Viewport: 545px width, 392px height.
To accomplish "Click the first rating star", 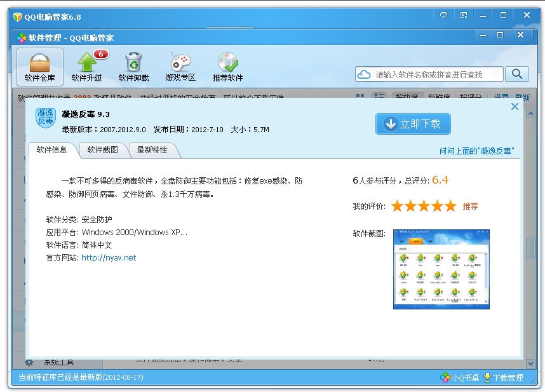I will pyautogui.click(x=397, y=206).
